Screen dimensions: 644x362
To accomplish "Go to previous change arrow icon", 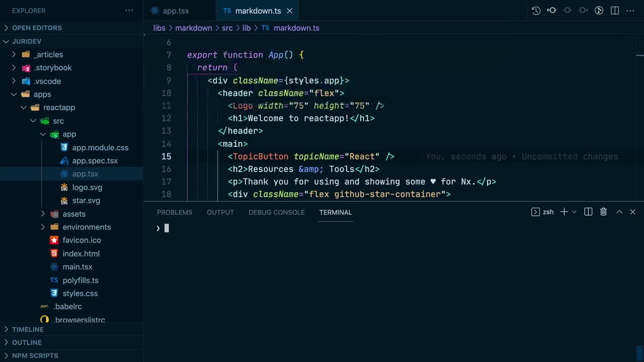I will pos(551,11).
